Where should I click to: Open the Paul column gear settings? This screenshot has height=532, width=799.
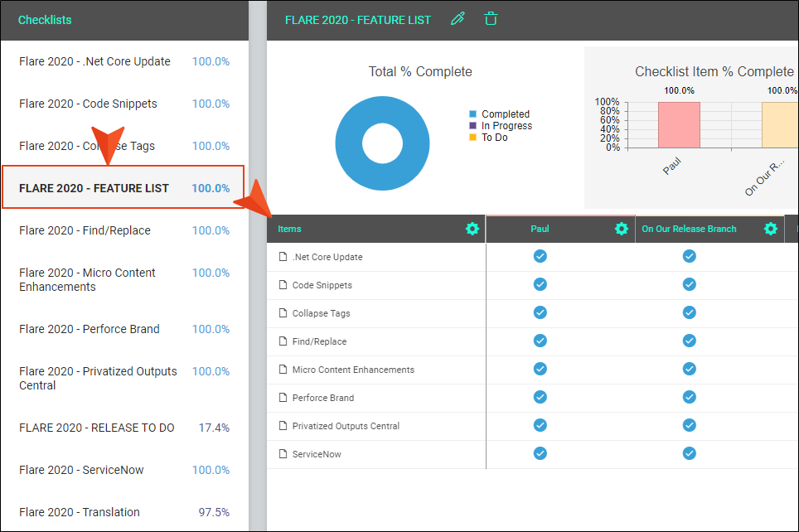click(621, 229)
